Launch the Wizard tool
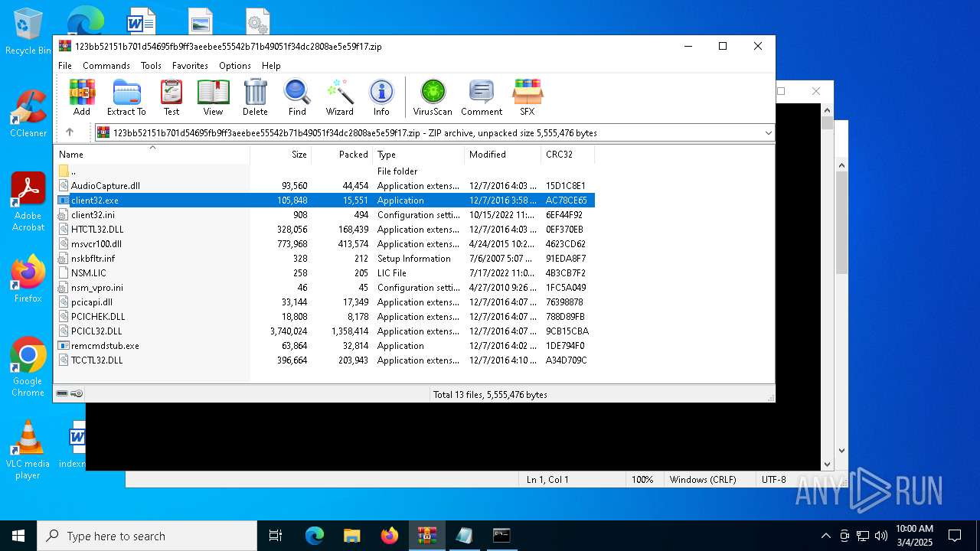This screenshot has height=551, width=980. (x=339, y=97)
